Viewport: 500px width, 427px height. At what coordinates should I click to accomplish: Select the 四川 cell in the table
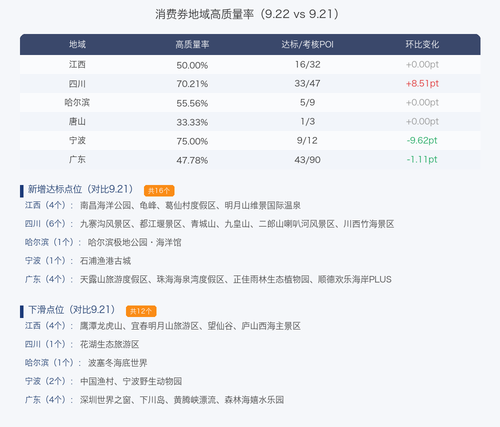[77, 83]
